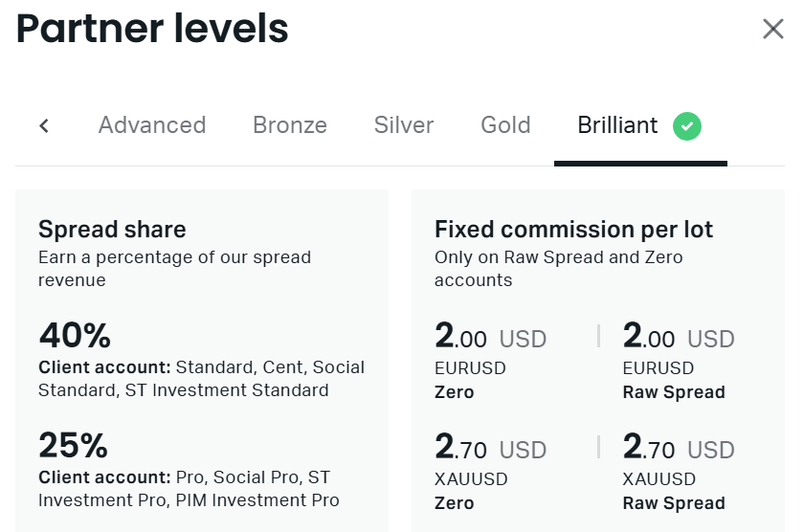Go to the Gold tab
Image resolution: width=804 pixels, height=532 pixels.
tap(505, 125)
